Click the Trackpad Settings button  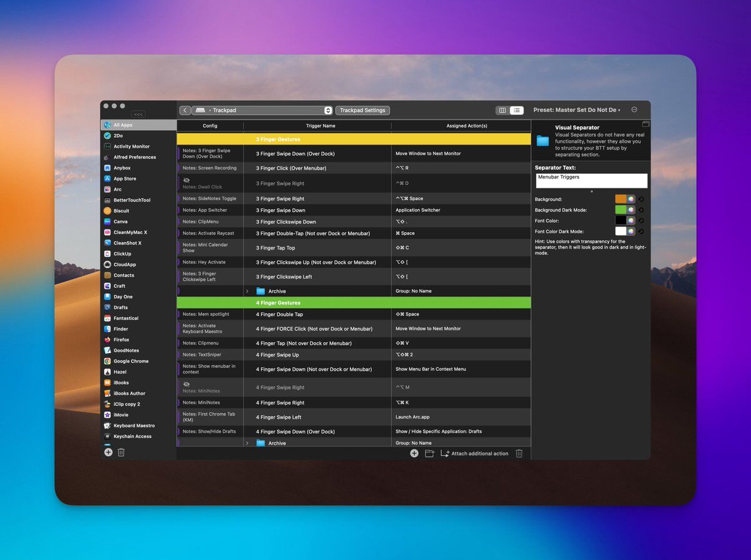pyautogui.click(x=362, y=110)
